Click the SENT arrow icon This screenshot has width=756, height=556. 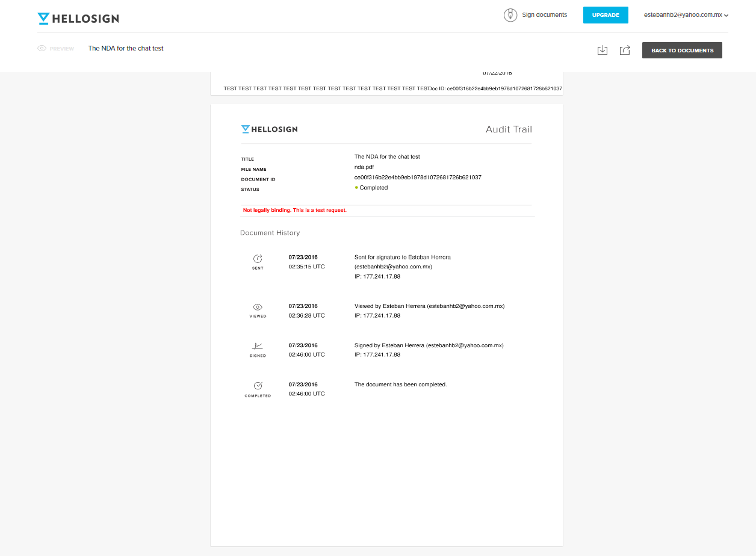click(x=258, y=258)
